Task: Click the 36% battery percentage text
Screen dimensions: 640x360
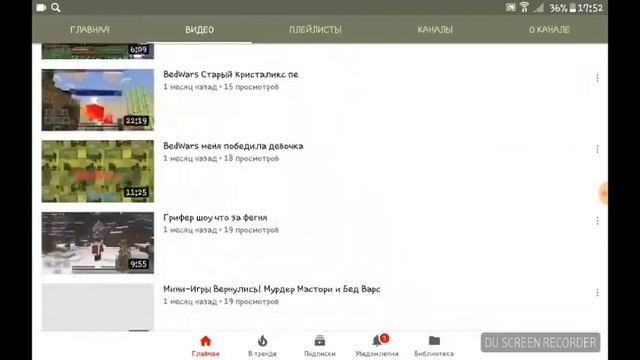Action: click(558, 8)
